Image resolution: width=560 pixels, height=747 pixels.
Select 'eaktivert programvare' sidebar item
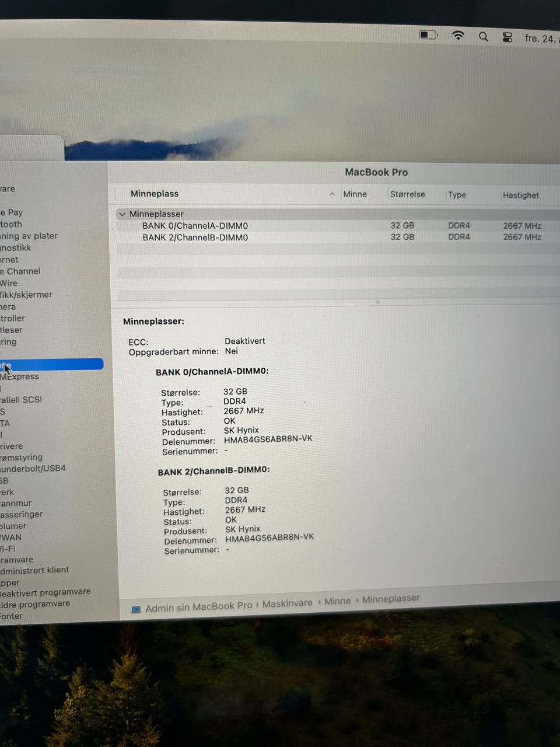[45, 592]
